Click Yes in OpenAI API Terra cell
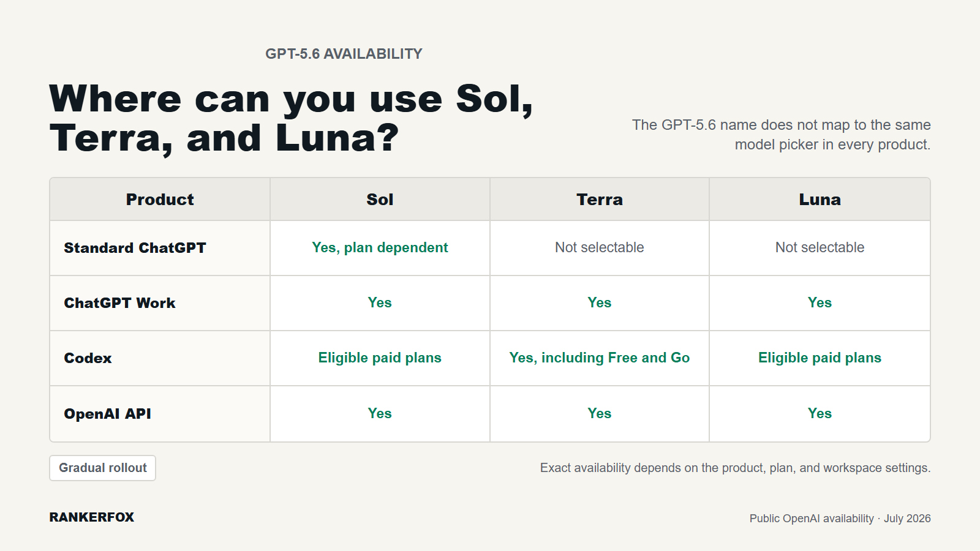 click(x=600, y=413)
